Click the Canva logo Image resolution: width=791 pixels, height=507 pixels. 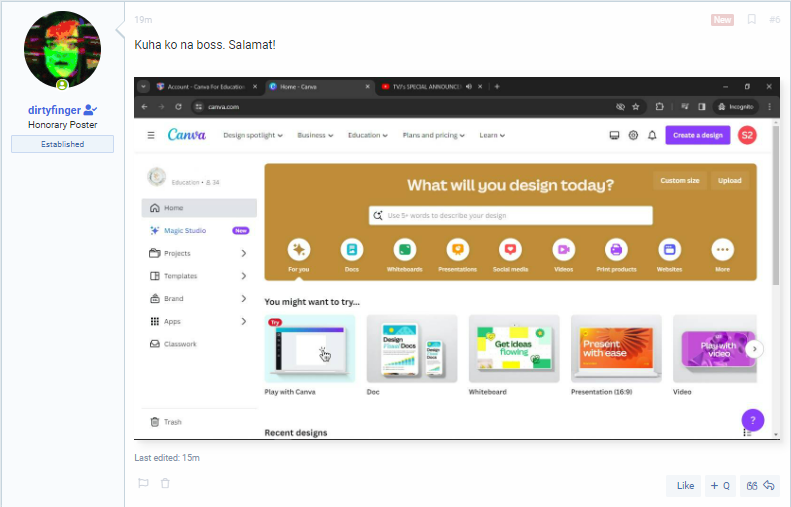pos(187,135)
